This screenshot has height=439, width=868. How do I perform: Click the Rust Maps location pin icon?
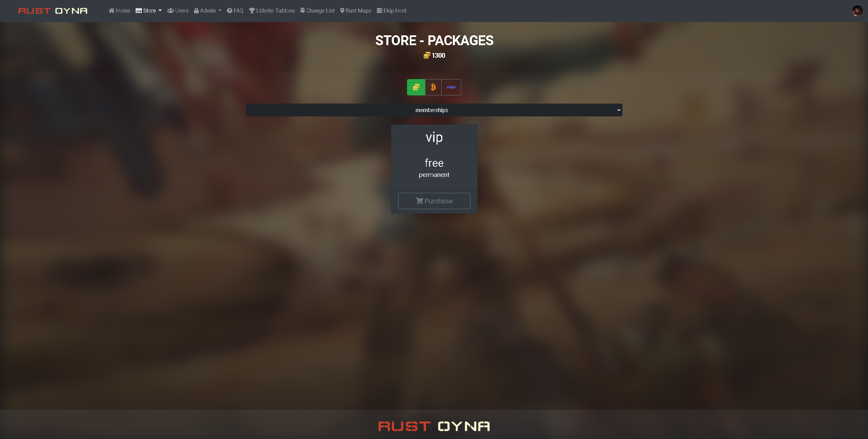click(x=342, y=11)
